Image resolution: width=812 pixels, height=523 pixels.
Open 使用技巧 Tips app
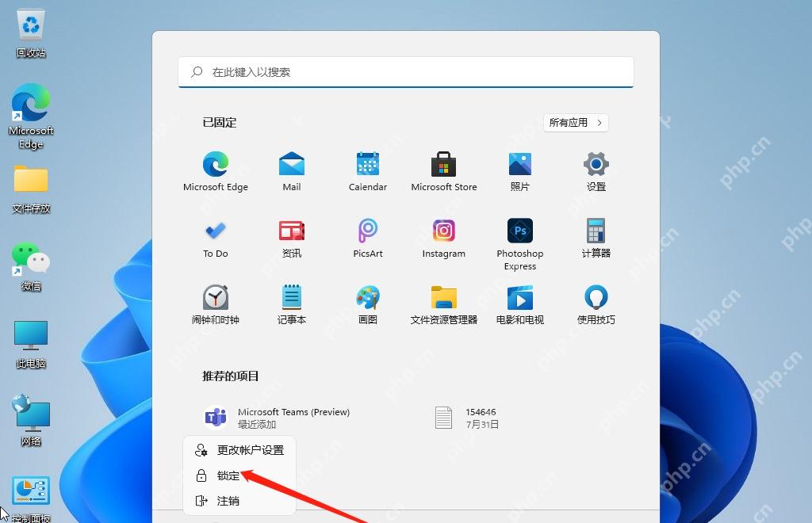pyautogui.click(x=596, y=304)
